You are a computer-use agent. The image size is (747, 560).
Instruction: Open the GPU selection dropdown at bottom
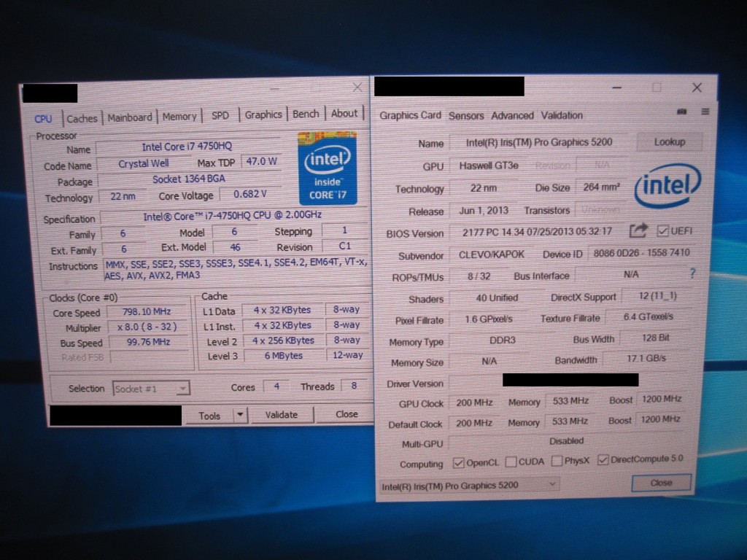(469, 486)
